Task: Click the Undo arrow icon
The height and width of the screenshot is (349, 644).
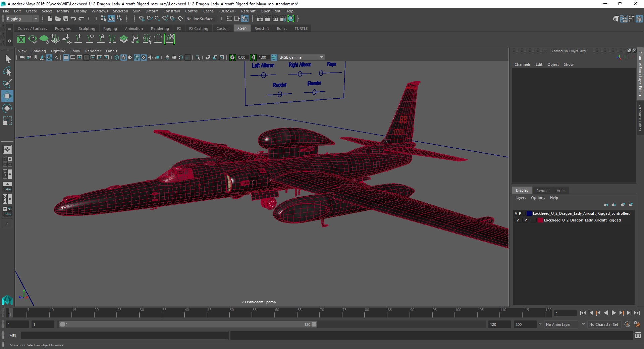Action: tap(73, 19)
